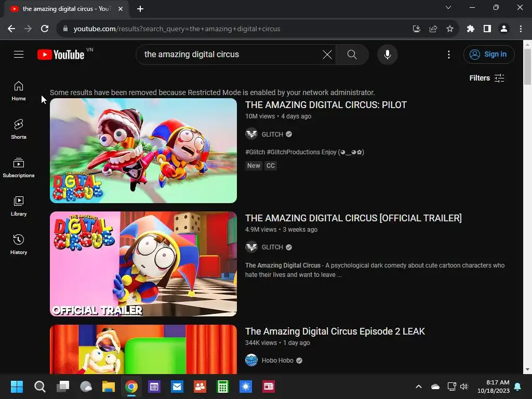Open the YouTube hamburger guide menu
Image resolution: width=532 pixels, height=399 pixels.
click(19, 54)
